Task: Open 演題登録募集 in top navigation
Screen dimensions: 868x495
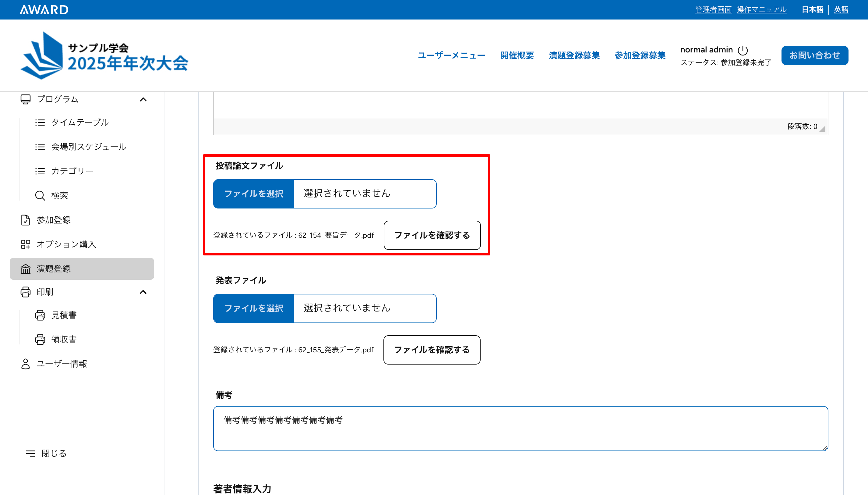Action: [574, 55]
